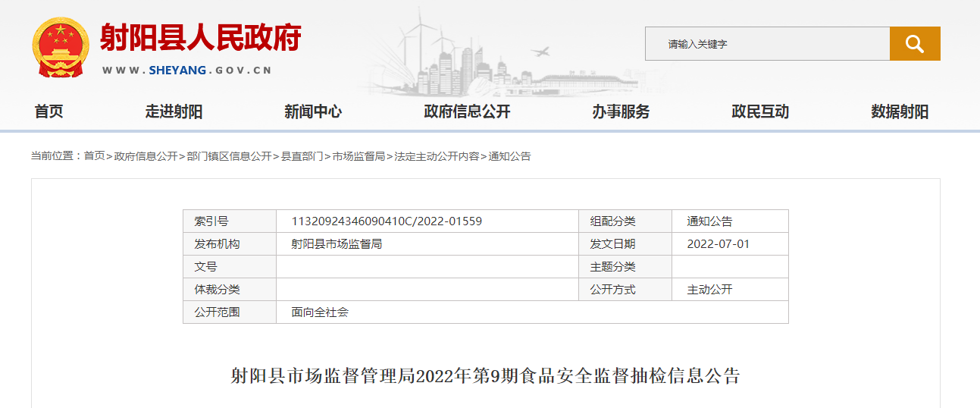
Task: Click 通知公告 at breadcrumb end
Action: pyautogui.click(x=509, y=156)
